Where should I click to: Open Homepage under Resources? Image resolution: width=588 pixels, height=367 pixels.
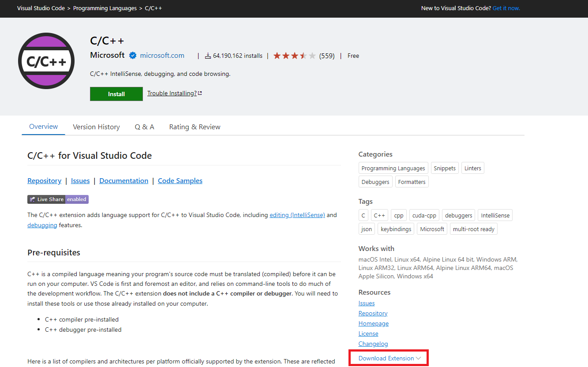[x=374, y=324]
